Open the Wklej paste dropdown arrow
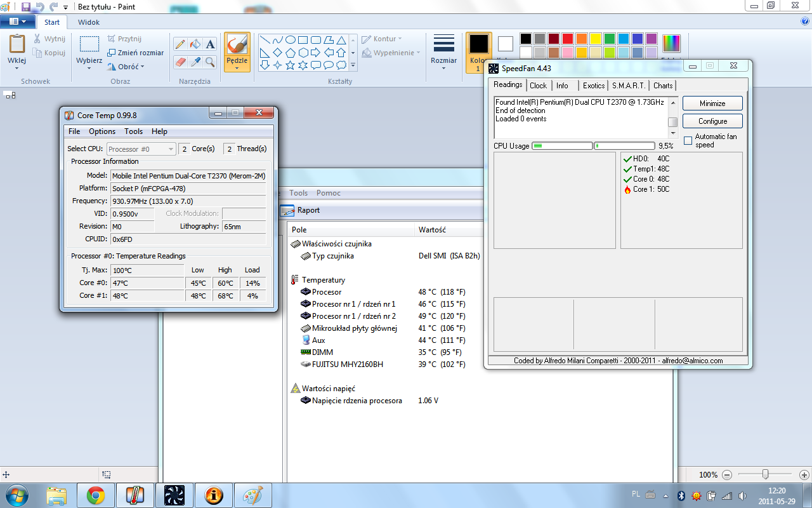Viewport: 812px width, 508px height. point(16,67)
